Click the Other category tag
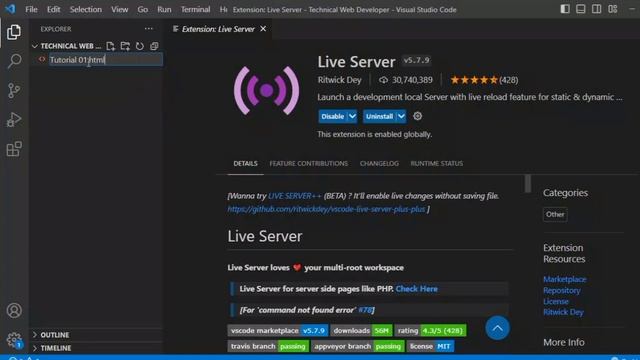Screen dimensions: 640x360 [x=555, y=214]
